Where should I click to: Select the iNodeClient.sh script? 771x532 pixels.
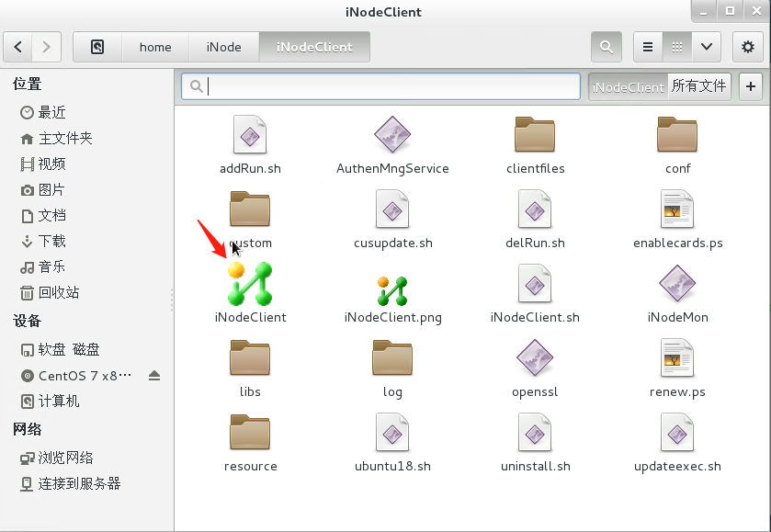click(x=535, y=284)
